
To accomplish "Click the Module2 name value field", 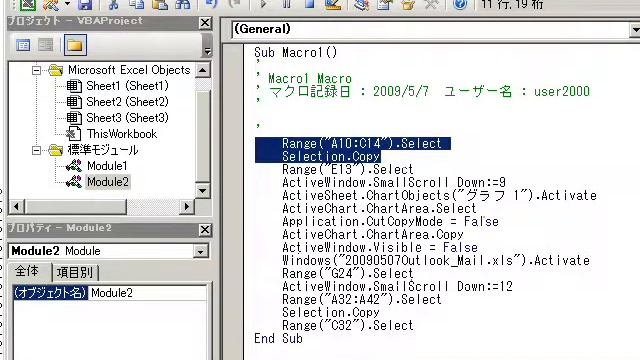I will 147,293.
